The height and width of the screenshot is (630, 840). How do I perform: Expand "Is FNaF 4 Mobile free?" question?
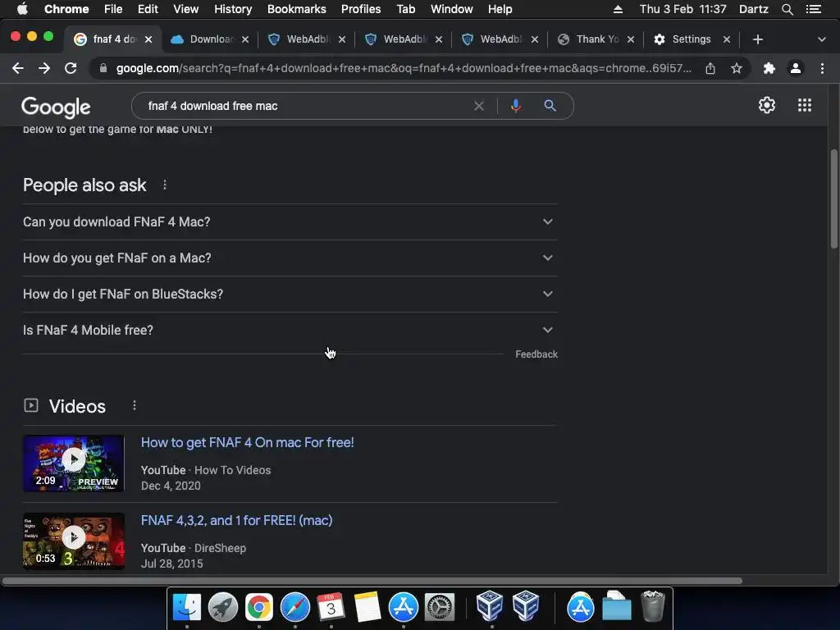tap(290, 330)
